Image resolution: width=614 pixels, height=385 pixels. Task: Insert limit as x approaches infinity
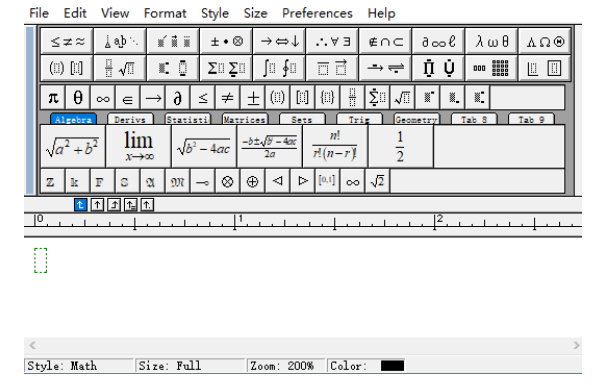[x=139, y=146]
